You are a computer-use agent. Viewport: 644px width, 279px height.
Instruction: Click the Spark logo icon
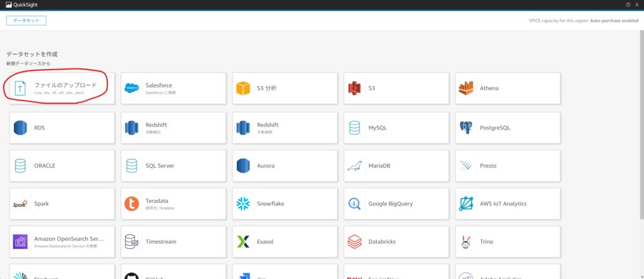[x=20, y=204]
